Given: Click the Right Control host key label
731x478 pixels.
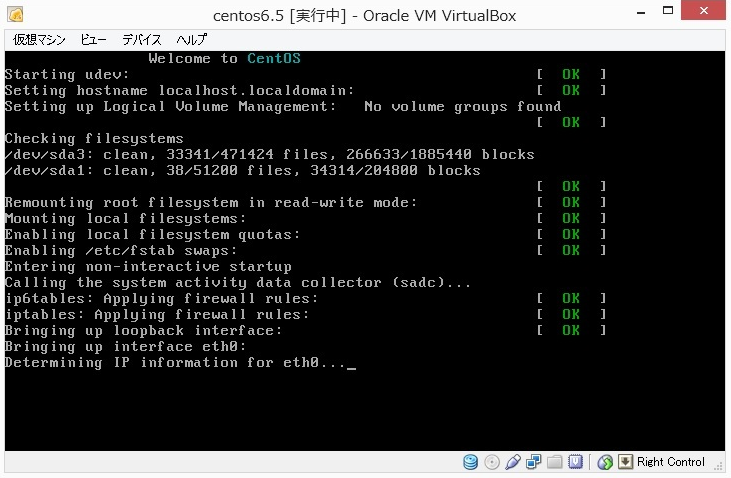Looking at the screenshot, I should coord(671,462).
